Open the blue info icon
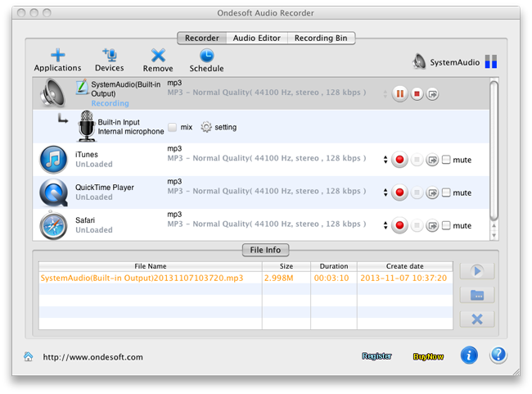 [x=469, y=355]
